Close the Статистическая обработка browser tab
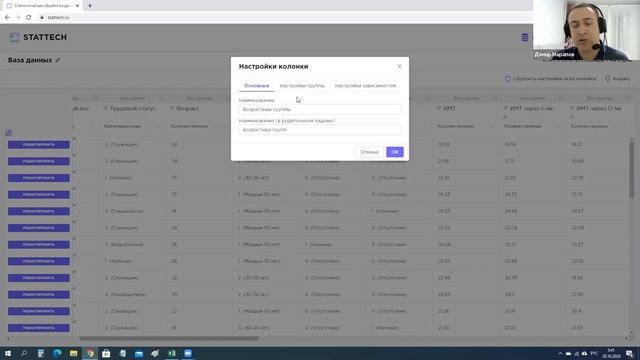The image size is (640, 360). pyautogui.click(x=77, y=6)
